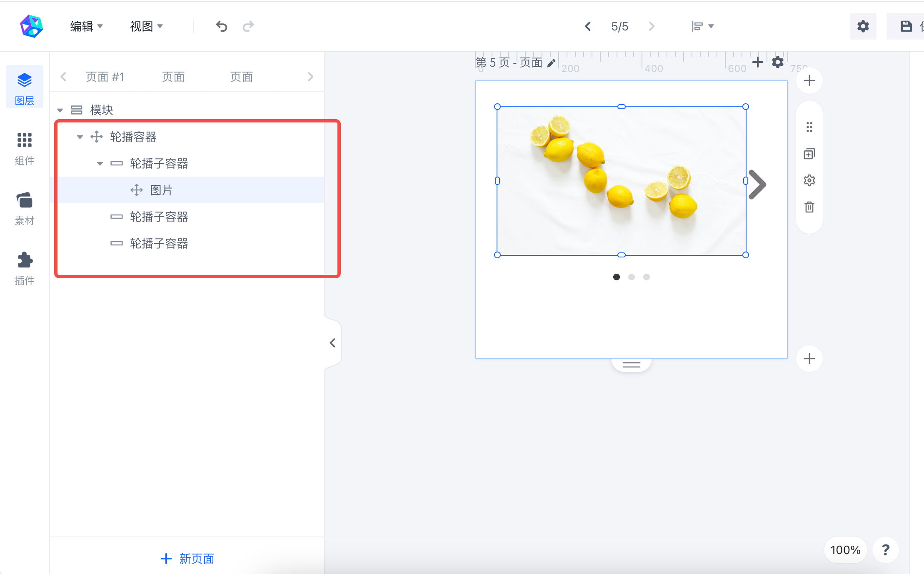
Task: Click carousel next-slide arrow on canvas
Action: [x=757, y=184]
